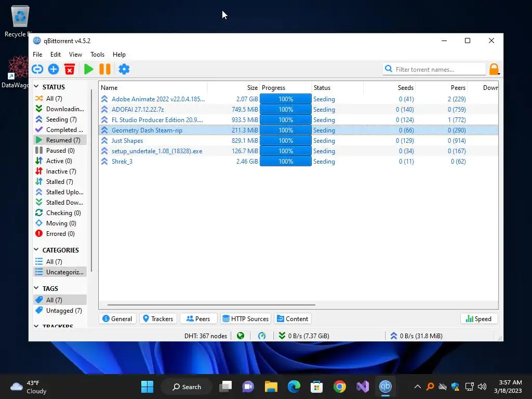Select Inactive (7) status filter
The height and width of the screenshot is (399, 532).
click(x=60, y=171)
